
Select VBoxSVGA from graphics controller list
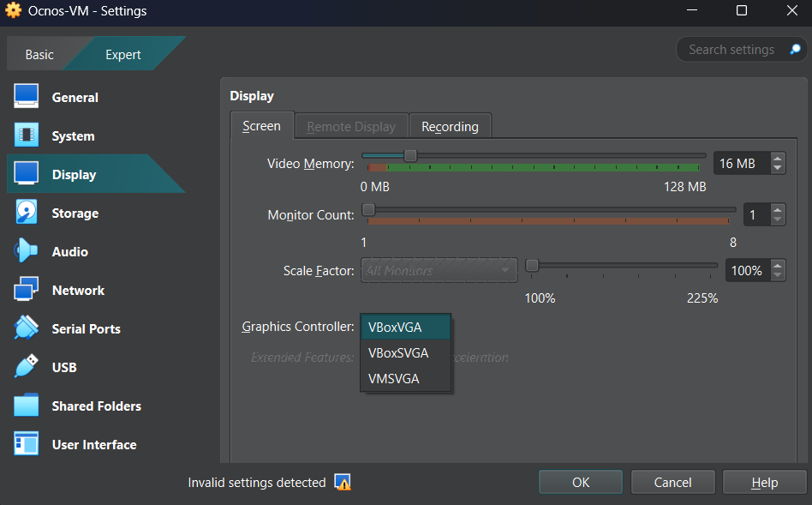398,352
